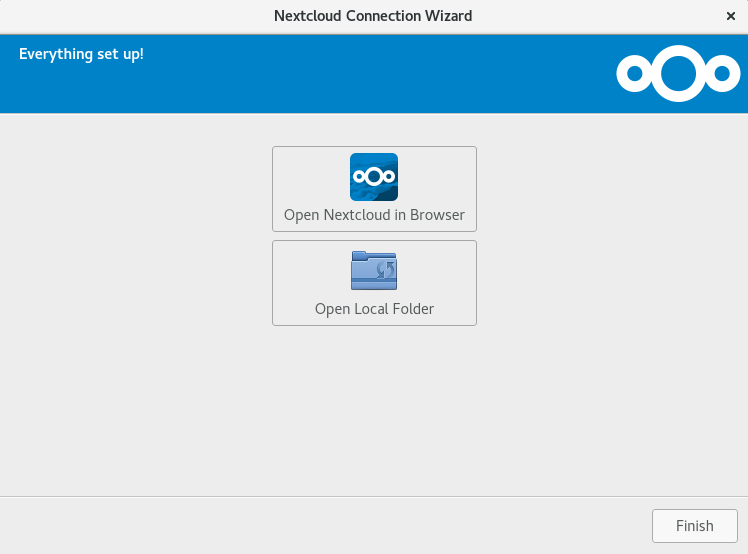Screen dimensions: 748x554
Task: Close the Nextcloud Connection Wizard window
Action: pos(730,16)
